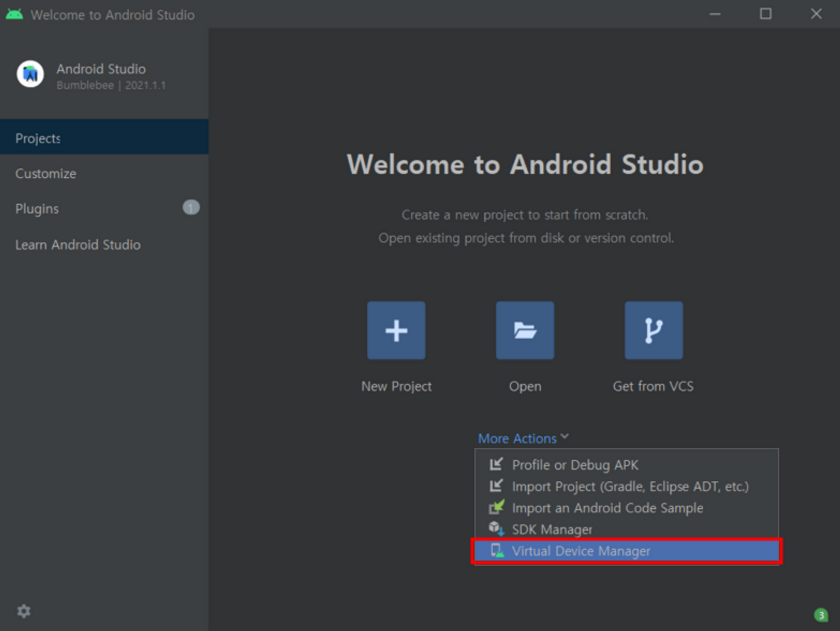This screenshot has height=631, width=840.
Task: Click the Import Project menu icon
Action: (496, 486)
